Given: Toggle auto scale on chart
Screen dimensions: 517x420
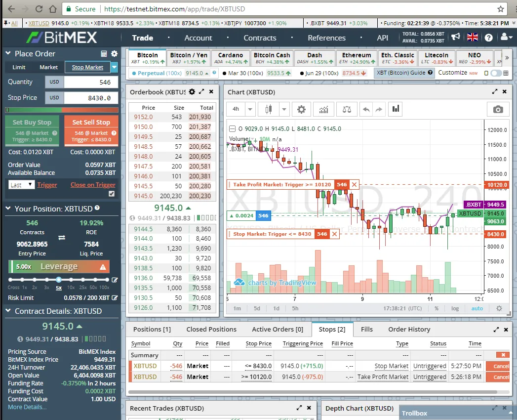Looking at the screenshot, I should (x=477, y=308).
